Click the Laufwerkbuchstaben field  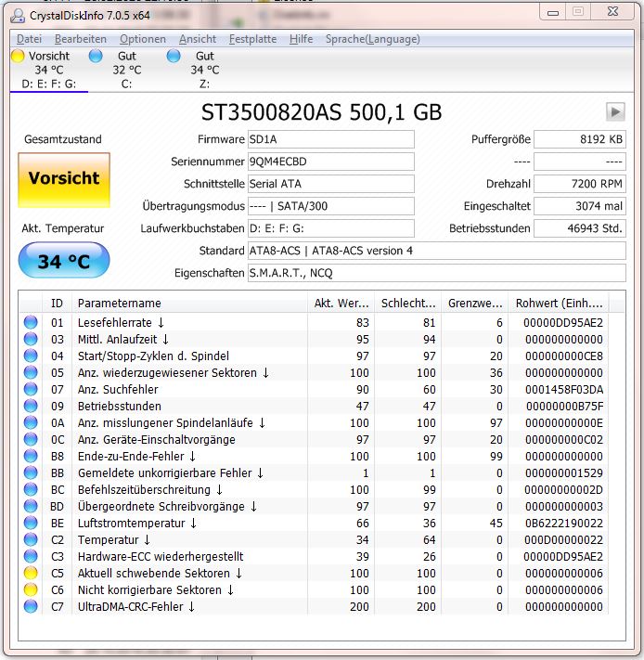pyautogui.click(x=331, y=228)
